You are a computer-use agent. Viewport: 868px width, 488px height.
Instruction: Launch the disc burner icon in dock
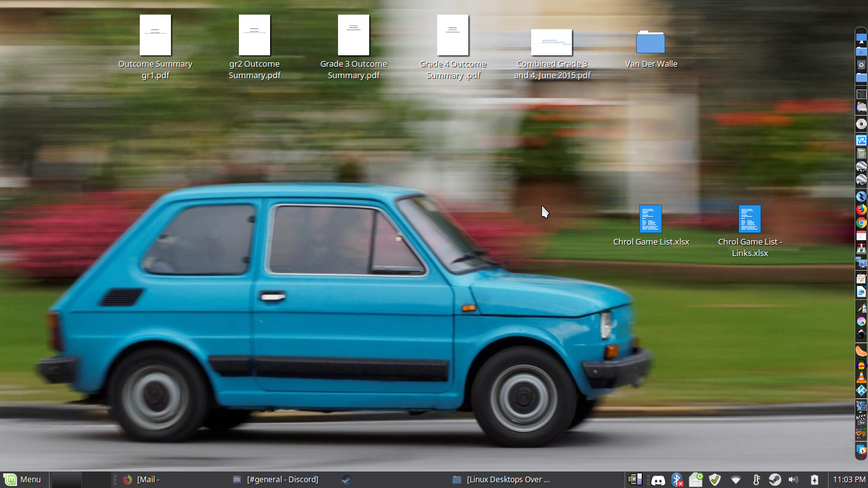[862, 124]
